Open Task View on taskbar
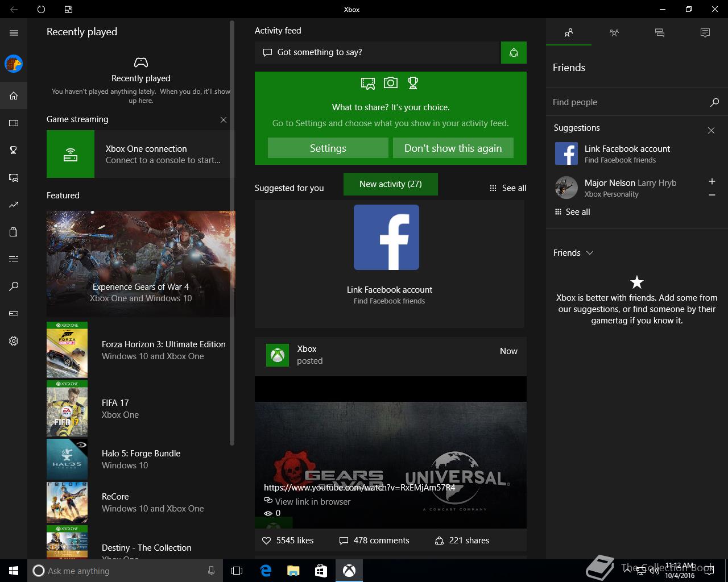 point(237,571)
